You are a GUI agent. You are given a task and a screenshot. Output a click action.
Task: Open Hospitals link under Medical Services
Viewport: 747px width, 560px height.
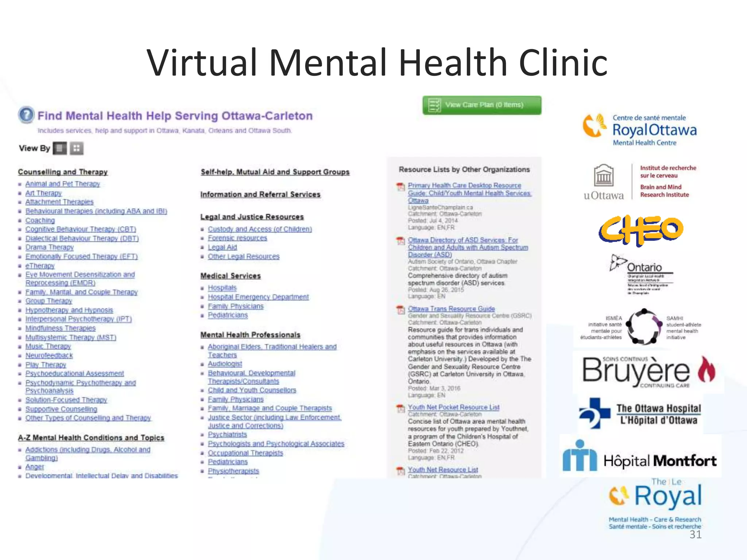[x=222, y=288]
